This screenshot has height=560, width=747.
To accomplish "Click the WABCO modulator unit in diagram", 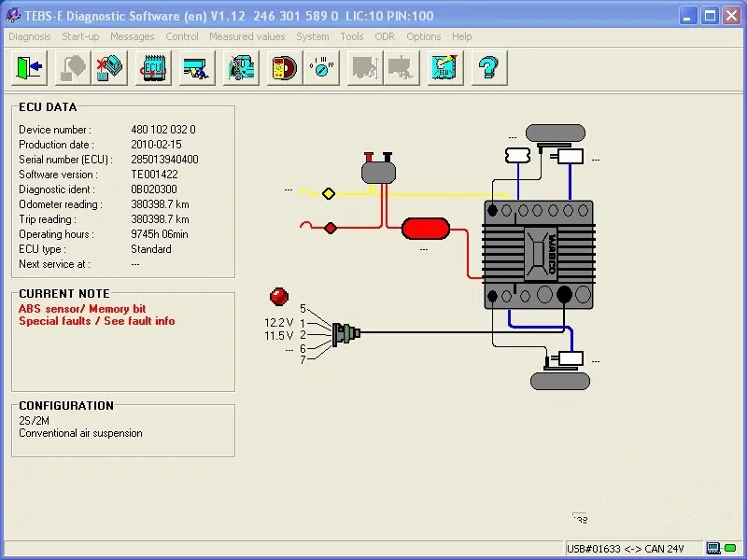I will click(539, 255).
